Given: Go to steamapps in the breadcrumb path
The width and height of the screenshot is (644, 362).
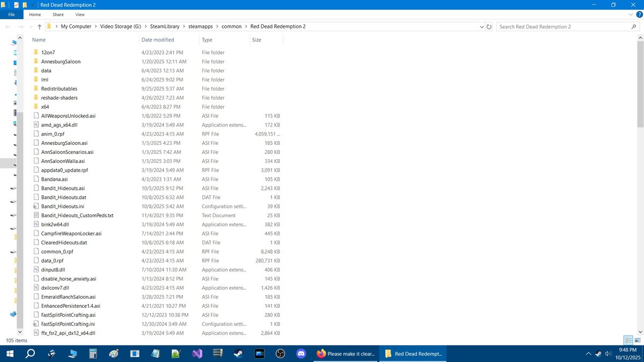Looking at the screenshot, I should pyautogui.click(x=200, y=26).
